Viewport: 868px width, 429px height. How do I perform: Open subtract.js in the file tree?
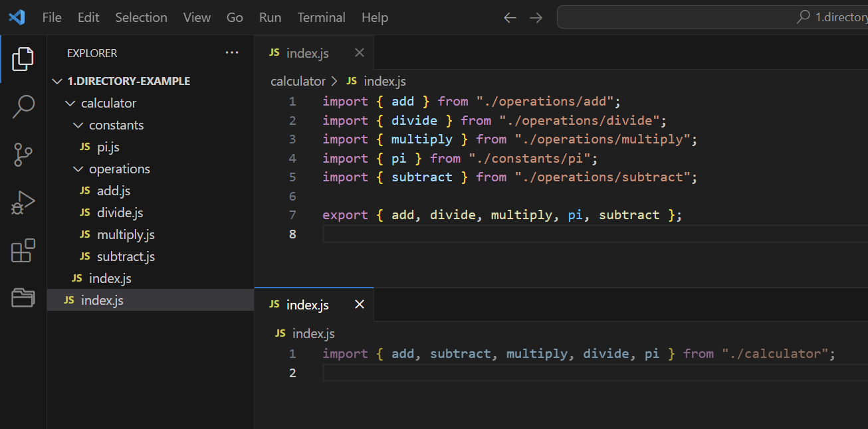[x=126, y=256]
